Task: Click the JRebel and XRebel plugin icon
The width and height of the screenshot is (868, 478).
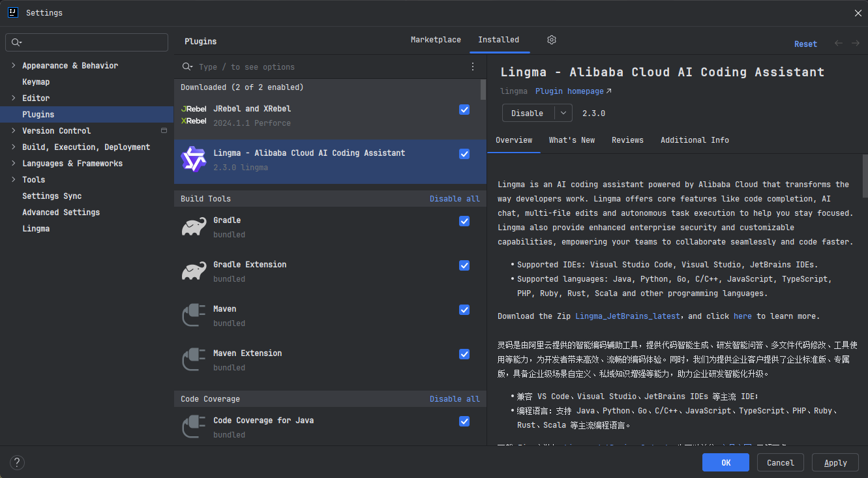Action: (x=194, y=115)
